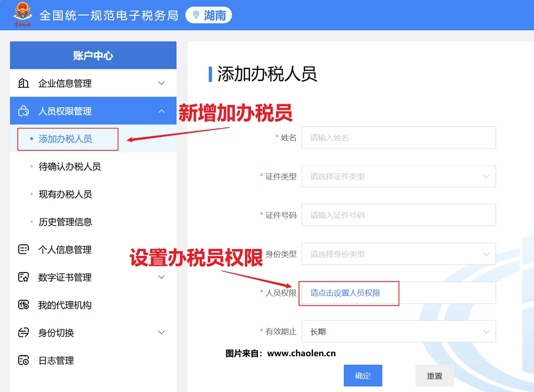Open the 数字证书管理 menu
Viewport: 534px width, 392px height.
coord(93,277)
